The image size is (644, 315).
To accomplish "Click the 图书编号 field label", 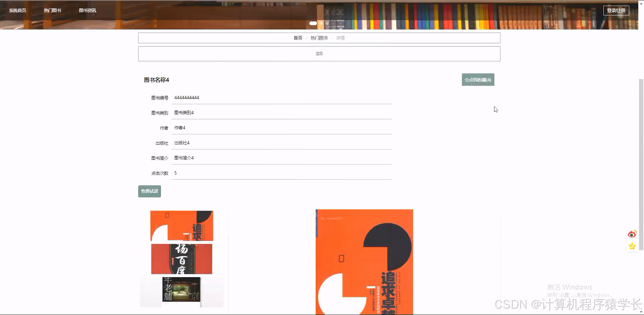I will (160, 98).
